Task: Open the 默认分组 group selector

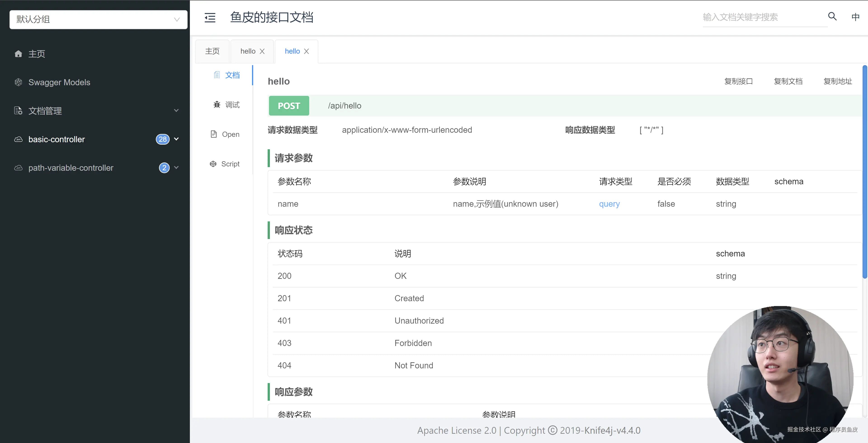Action: [x=98, y=19]
